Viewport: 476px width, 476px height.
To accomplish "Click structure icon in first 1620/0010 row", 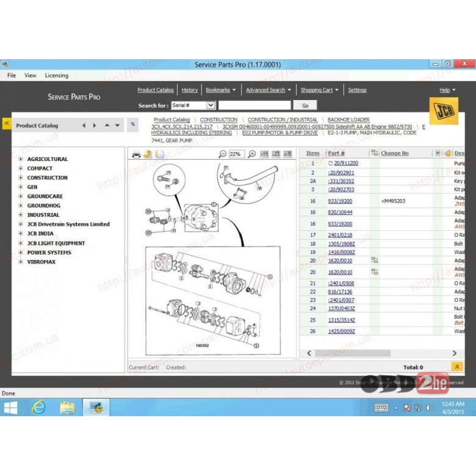I will click(x=375, y=260).
